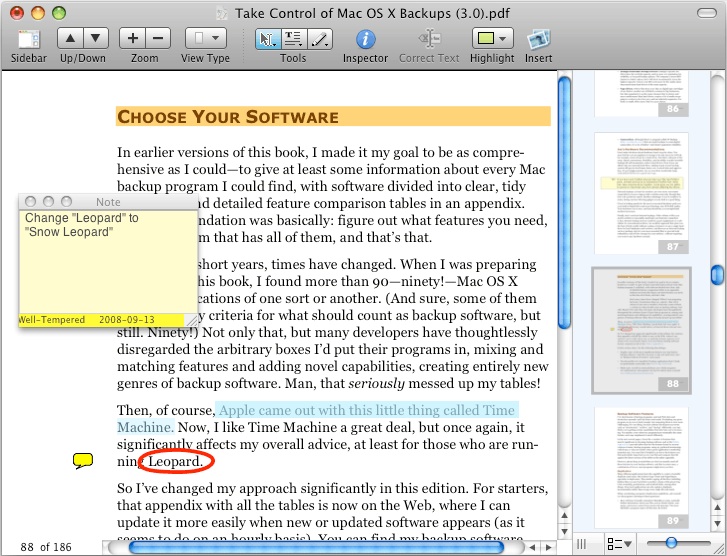Open the Highlight color dropdown arrow

(504, 38)
